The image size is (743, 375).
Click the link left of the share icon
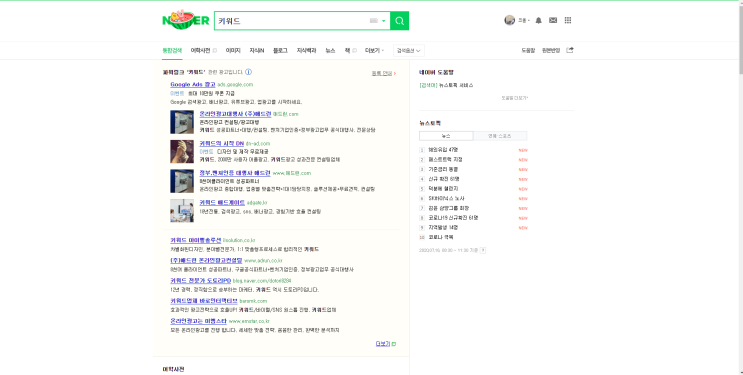coord(551,50)
